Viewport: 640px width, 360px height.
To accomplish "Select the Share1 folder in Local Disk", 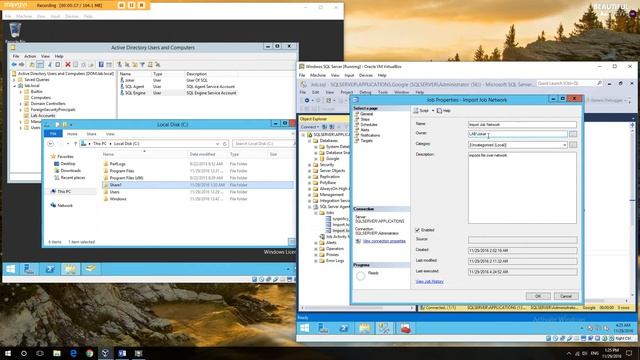I will tap(198, 185).
